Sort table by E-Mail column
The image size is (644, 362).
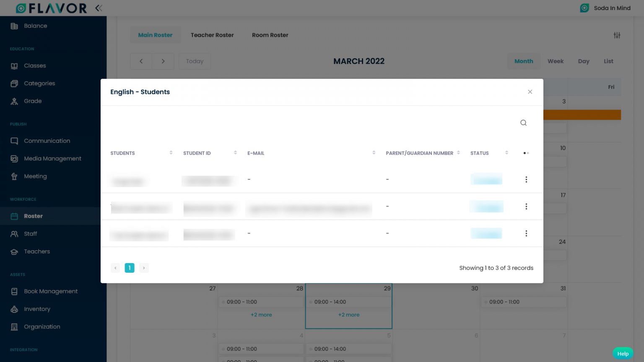(x=374, y=153)
